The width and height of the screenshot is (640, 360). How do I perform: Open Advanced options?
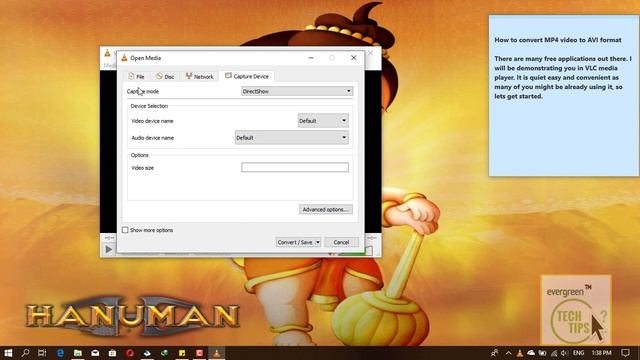point(326,209)
